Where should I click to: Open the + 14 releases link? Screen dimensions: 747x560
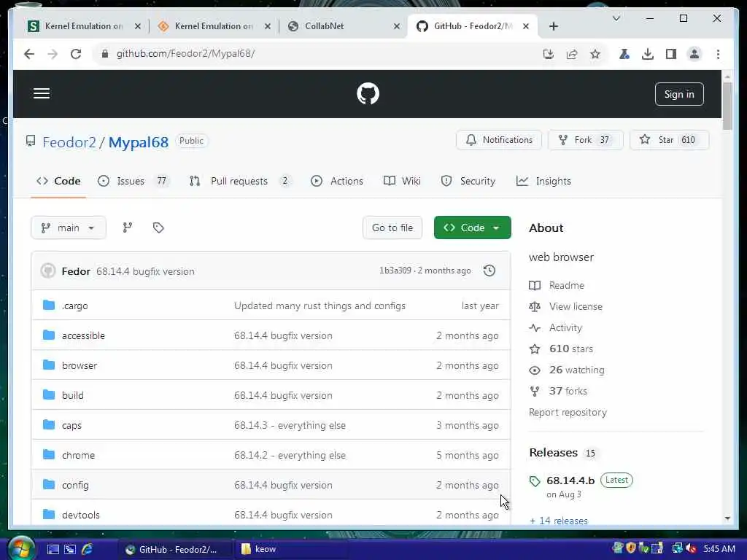pos(558,521)
